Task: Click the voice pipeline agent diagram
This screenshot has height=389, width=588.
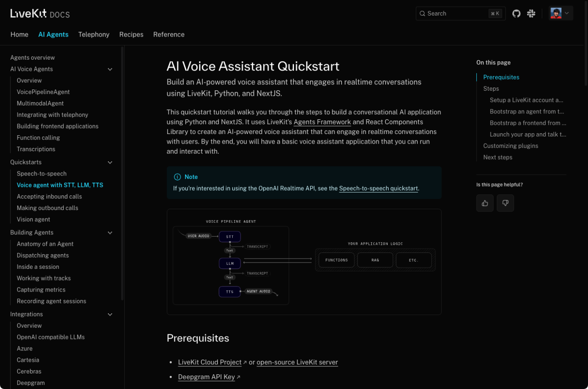Action: click(x=304, y=262)
